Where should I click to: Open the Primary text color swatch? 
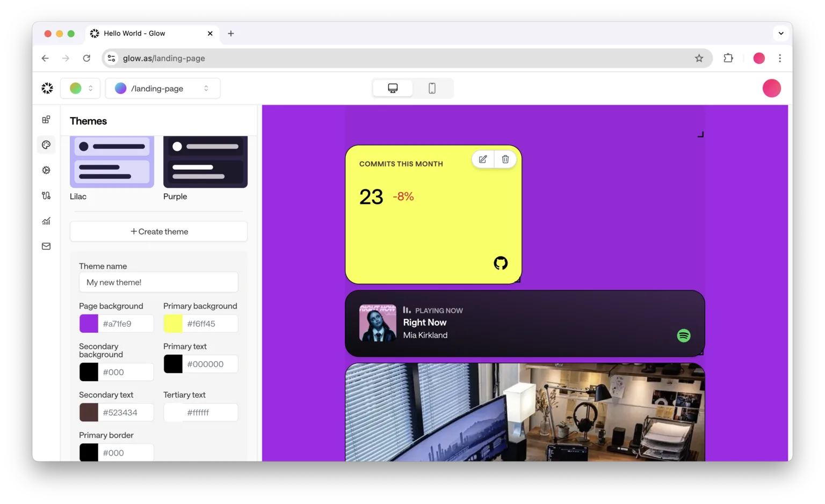[173, 364]
